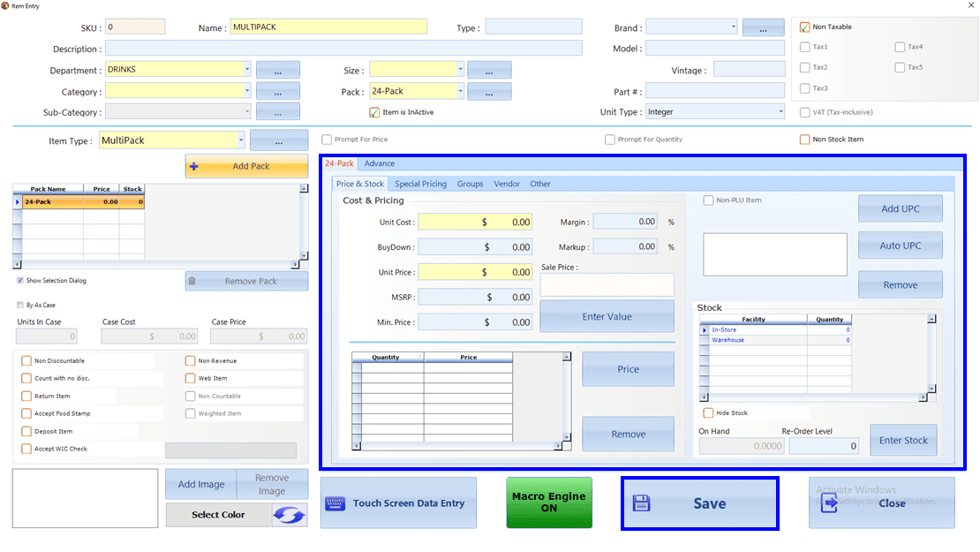Click the Select Color button
This screenshot has width=980, height=552.
[x=218, y=515]
